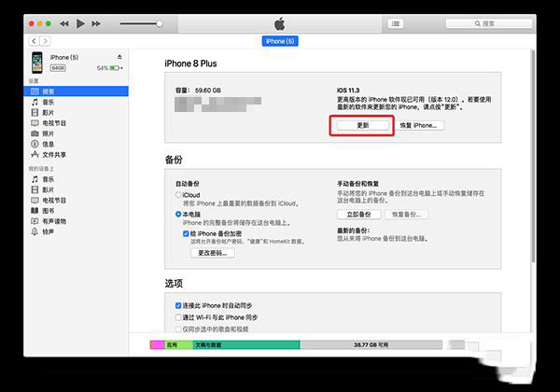Click the vertical scrollbar on the right
560x392 pixels.
533,157
